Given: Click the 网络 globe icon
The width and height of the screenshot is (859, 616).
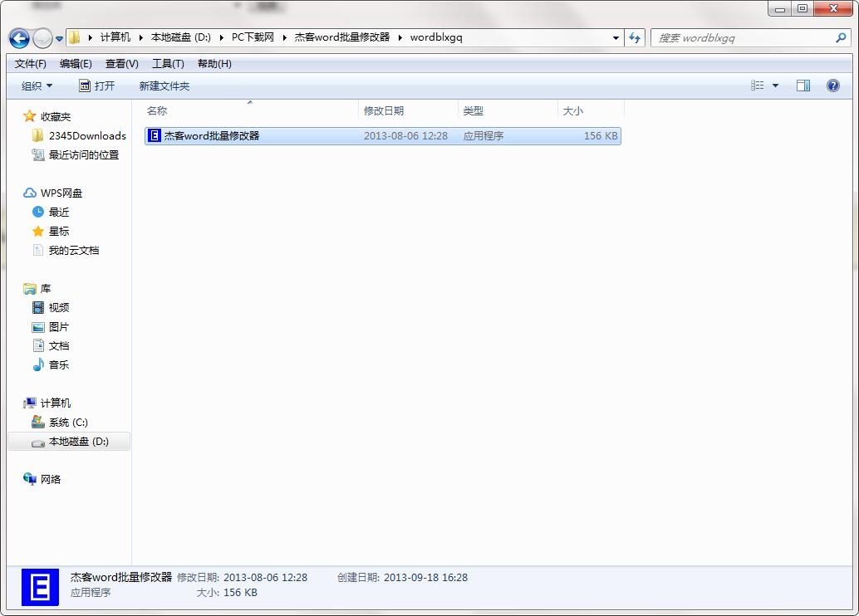Looking at the screenshot, I should 30,479.
